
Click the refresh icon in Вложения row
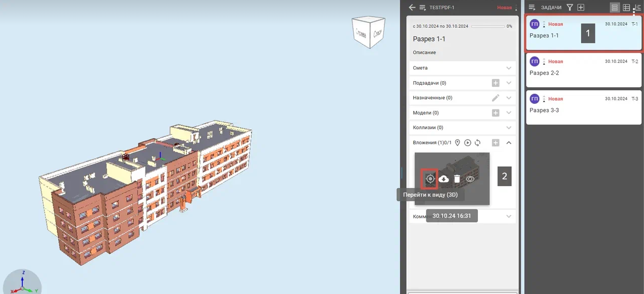pyautogui.click(x=477, y=143)
